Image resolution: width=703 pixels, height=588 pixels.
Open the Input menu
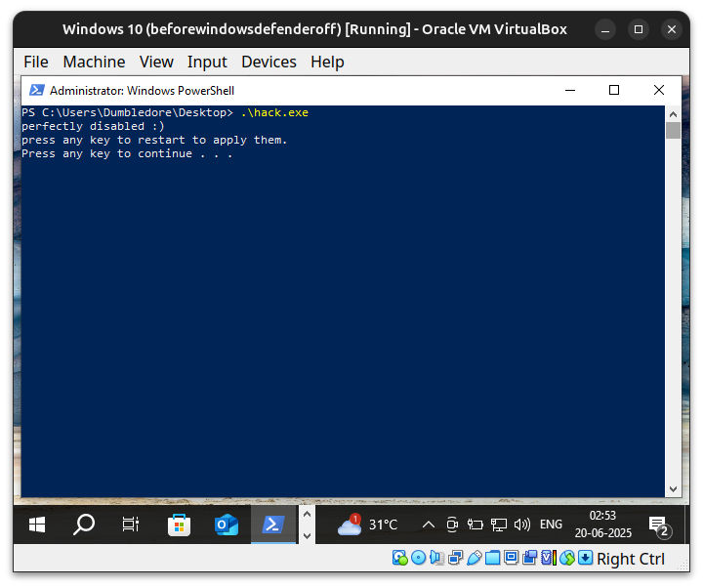point(207,62)
